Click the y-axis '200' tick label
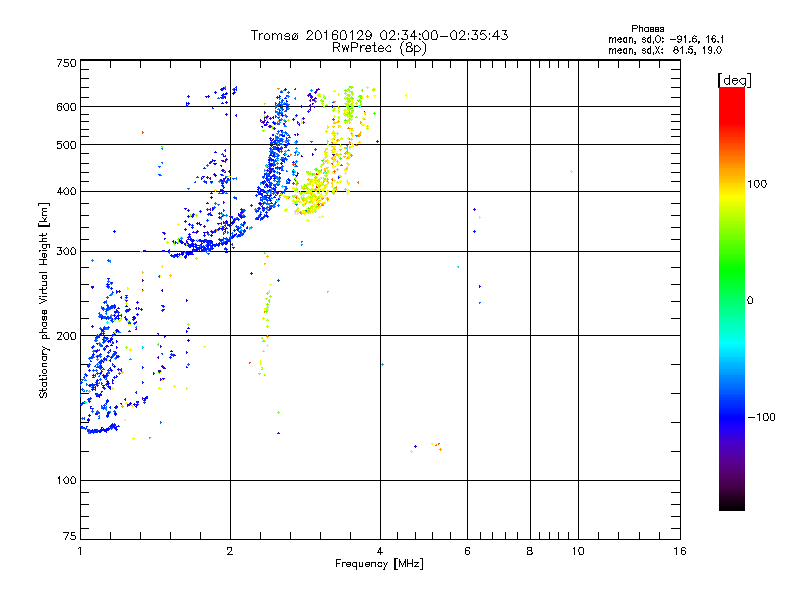The image size is (800, 600). [x=66, y=336]
